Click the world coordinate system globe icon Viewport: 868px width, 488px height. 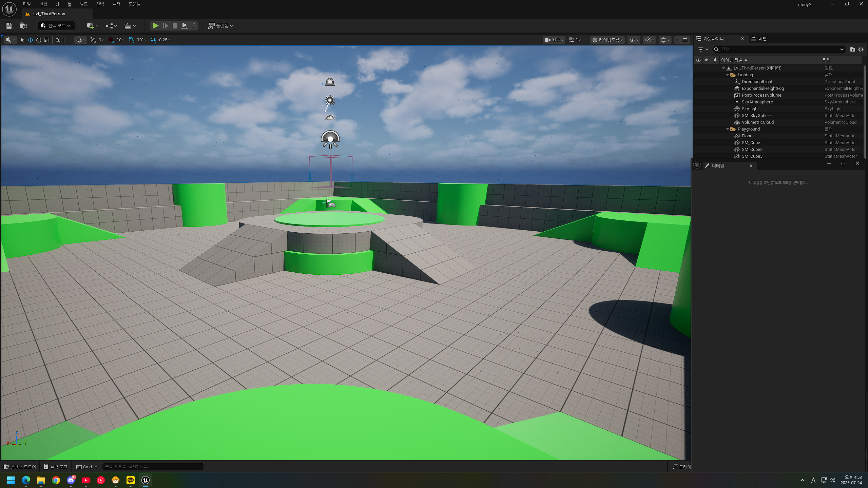coord(58,40)
